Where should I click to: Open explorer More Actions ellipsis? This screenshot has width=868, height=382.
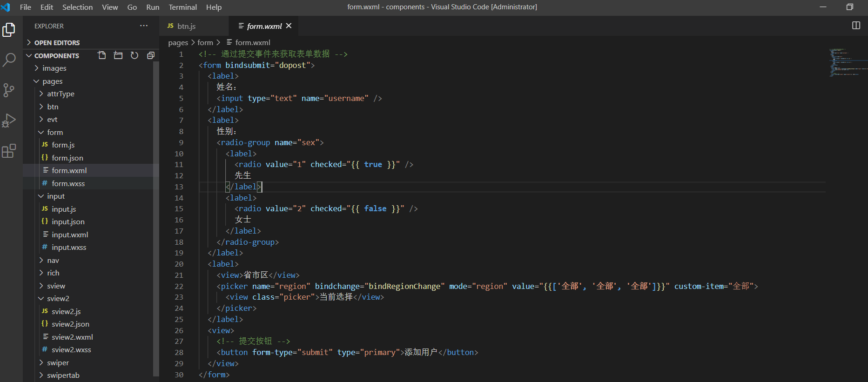click(144, 26)
